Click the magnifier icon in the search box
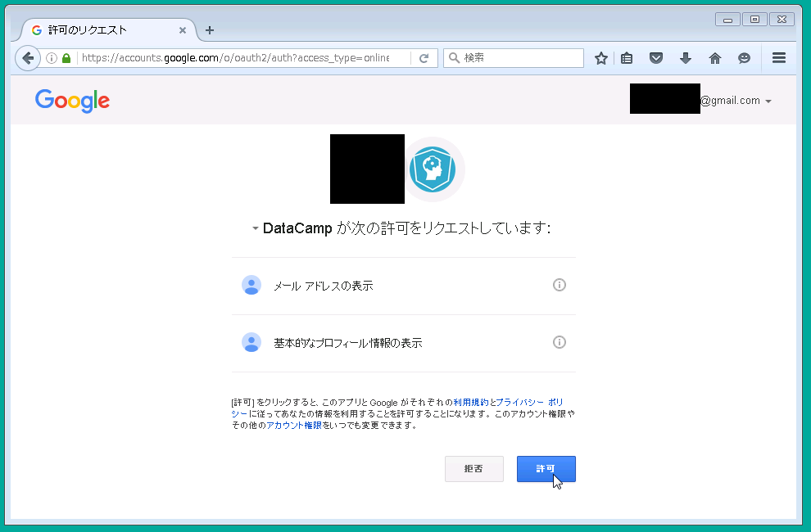 point(454,58)
